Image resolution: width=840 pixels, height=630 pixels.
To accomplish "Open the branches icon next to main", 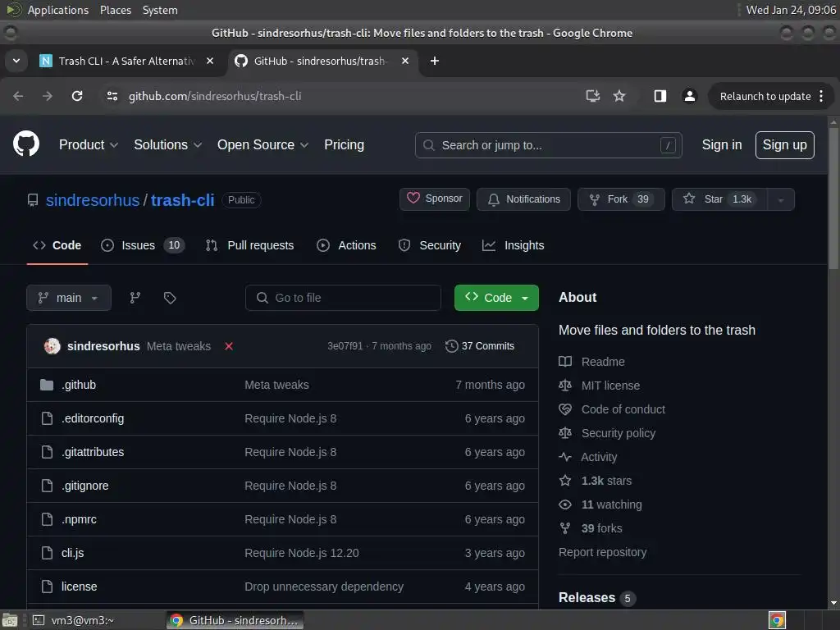I will pos(135,298).
